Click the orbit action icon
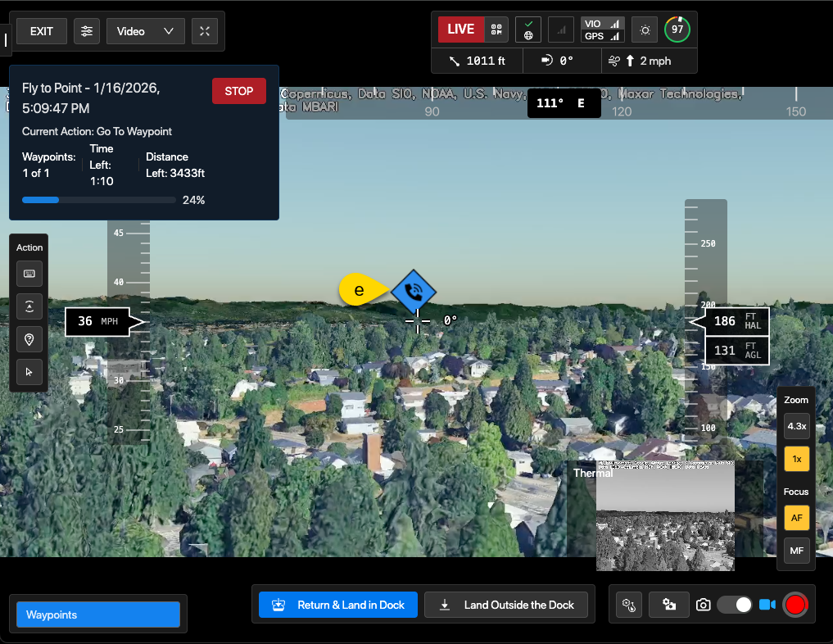This screenshot has height=644, width=833. coord(29,306)
